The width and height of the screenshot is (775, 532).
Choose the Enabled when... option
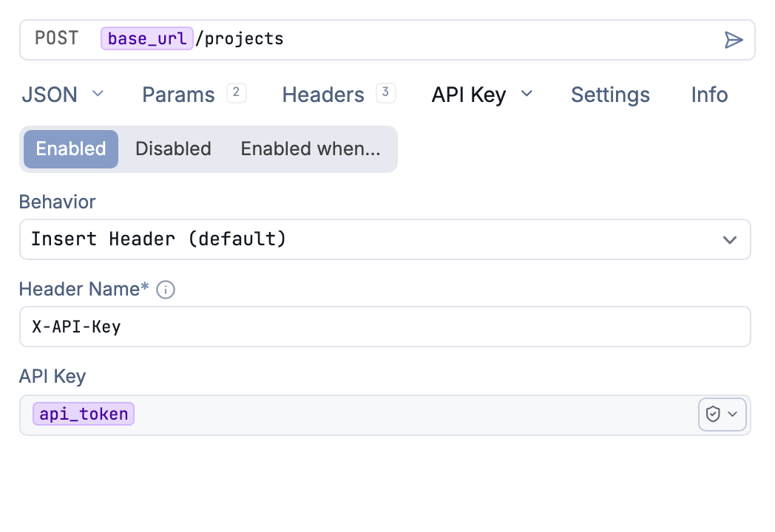311,149
